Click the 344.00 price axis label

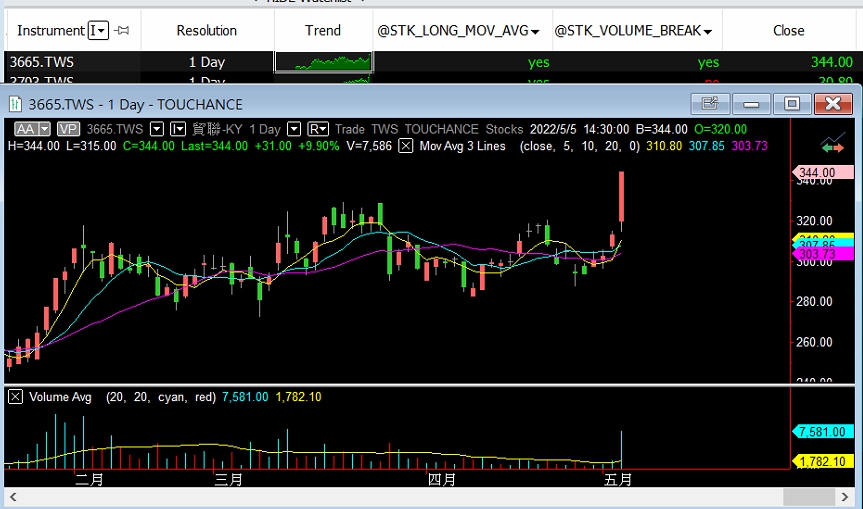pos(823,173)
